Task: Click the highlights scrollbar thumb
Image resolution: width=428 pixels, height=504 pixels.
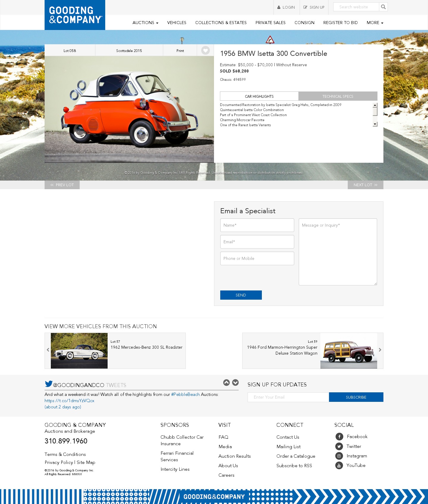Action: [375, 111]
